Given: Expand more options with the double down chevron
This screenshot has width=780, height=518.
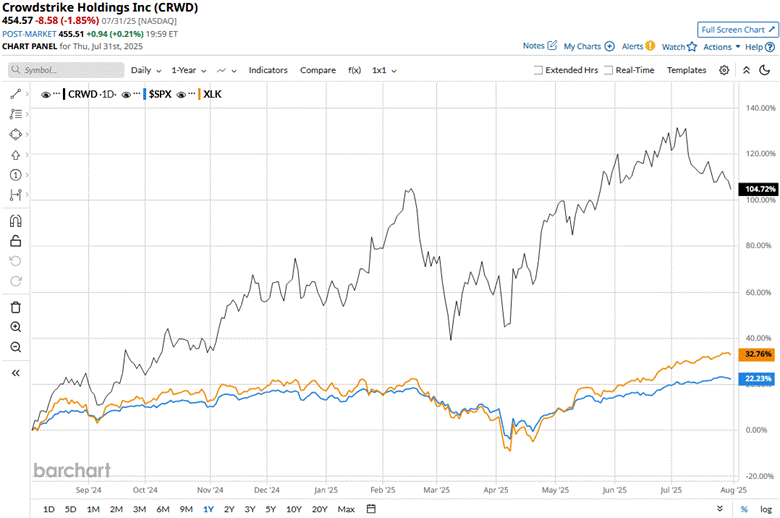Looking at the screenshot, I should [x=720, y=509].
